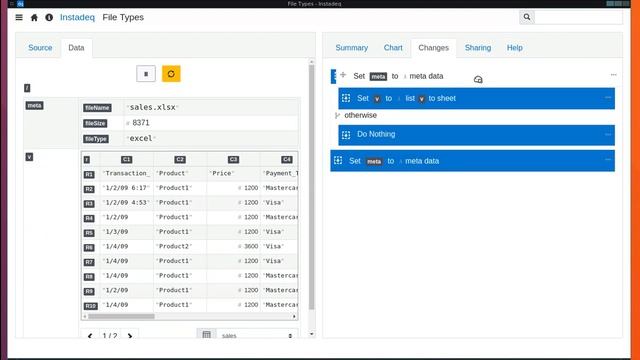This screenshot has width=640, height=360.
Task: Click the '1/2/09 6:17' cell
Action: click(x=126, y=188)
